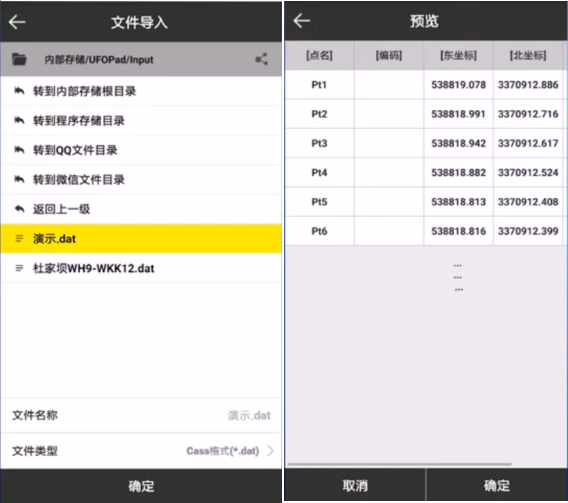Tap the file icon beside 杜家坝WH9-WKK12.dat
568x503 pixels.
[x=19, y=268]
